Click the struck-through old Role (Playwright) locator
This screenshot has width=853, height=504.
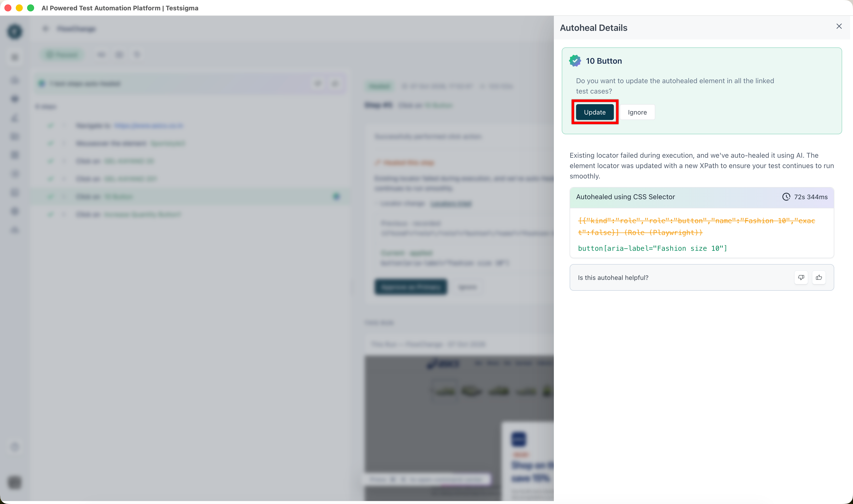tap(697, 227)
